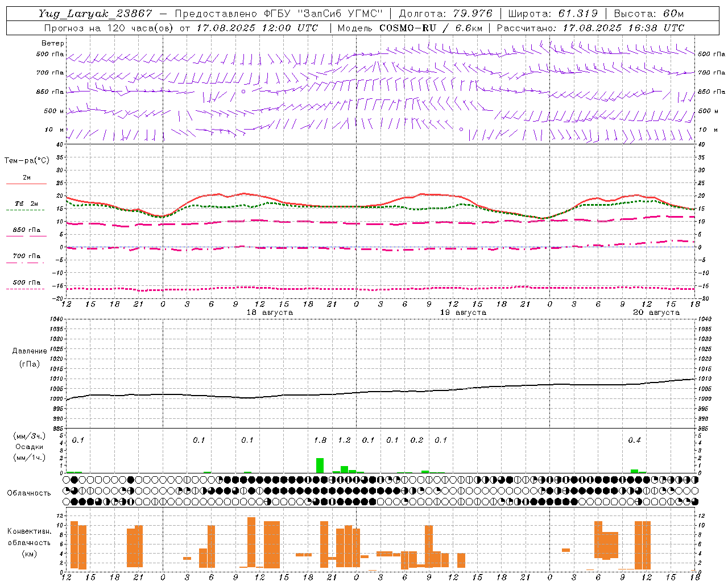728x582 pixels.
Task: Click the '18 августа' date label
Action: pyautogui.click(x=270, y=313)
